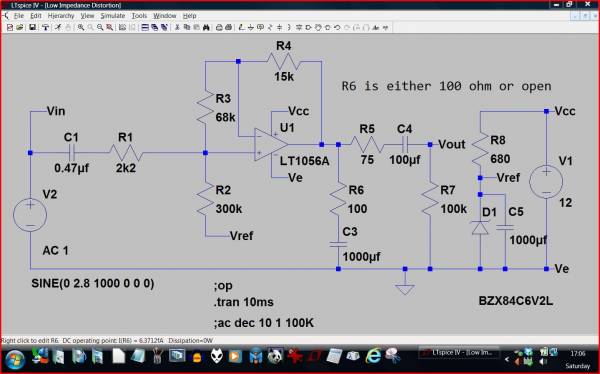The image size is (600, 374).
Task: Create a new schematic from the toolbar
Action: [10, 28]
